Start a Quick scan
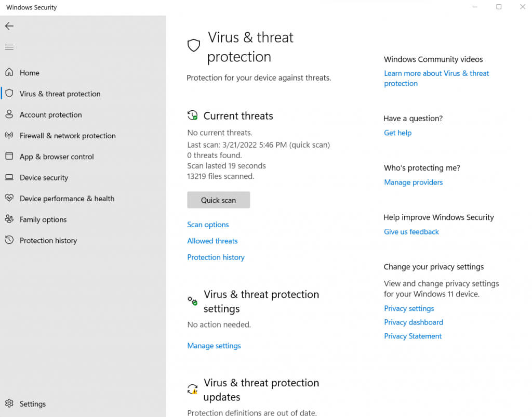Screen dimensions: 532x417 tap(218, 200)
